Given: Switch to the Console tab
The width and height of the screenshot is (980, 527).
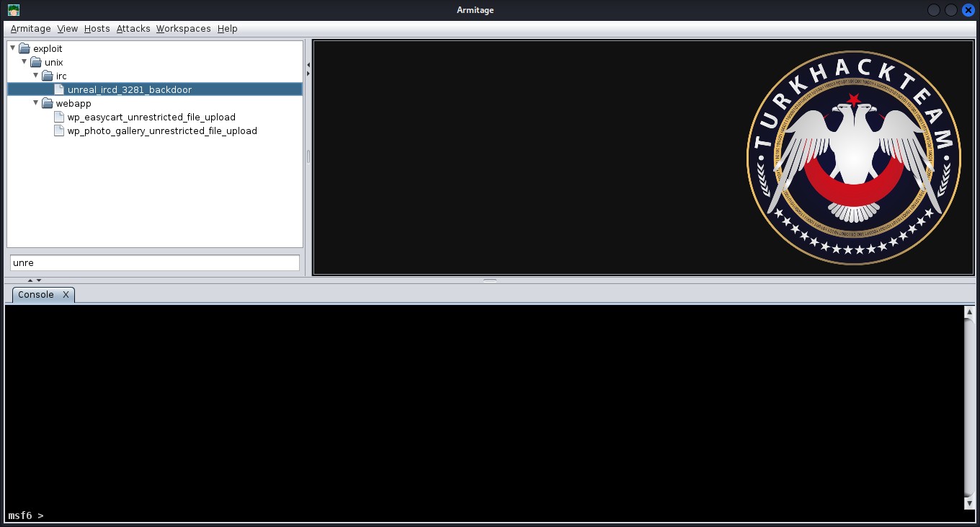Looking at the screenshot, I should pyautogui.click(x=36, y=295).
